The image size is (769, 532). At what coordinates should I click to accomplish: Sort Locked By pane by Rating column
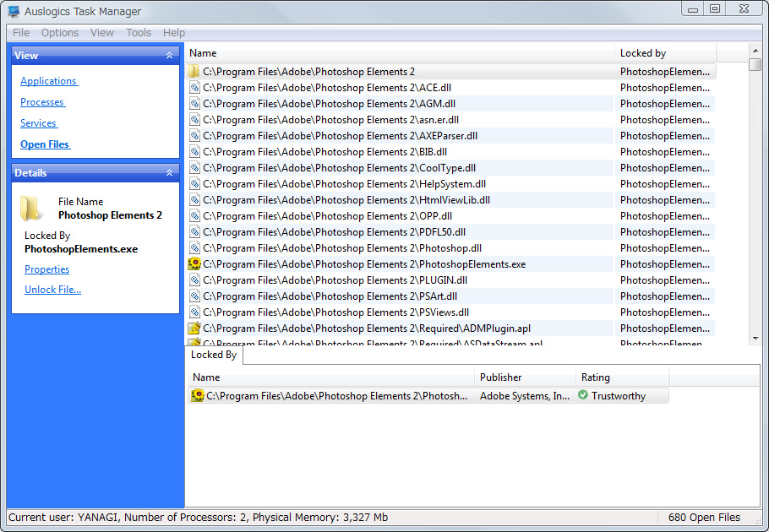623,377
